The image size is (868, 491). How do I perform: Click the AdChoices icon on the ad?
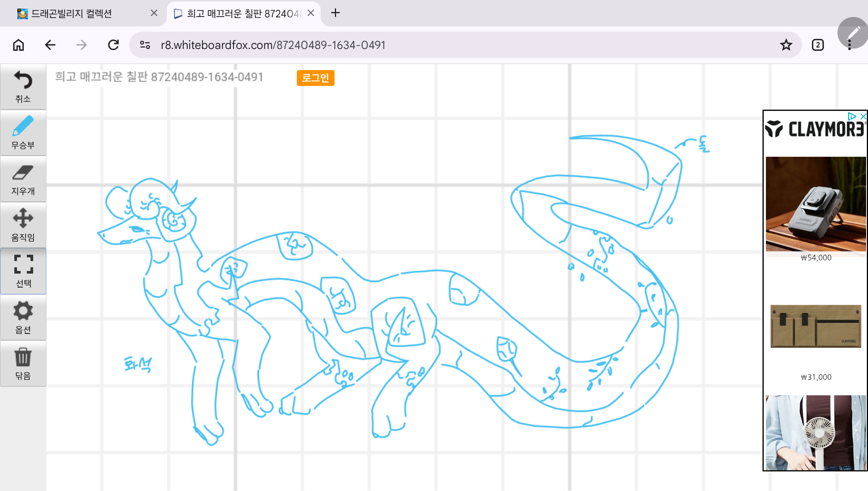pyautogui.click(x=851, y=116)
